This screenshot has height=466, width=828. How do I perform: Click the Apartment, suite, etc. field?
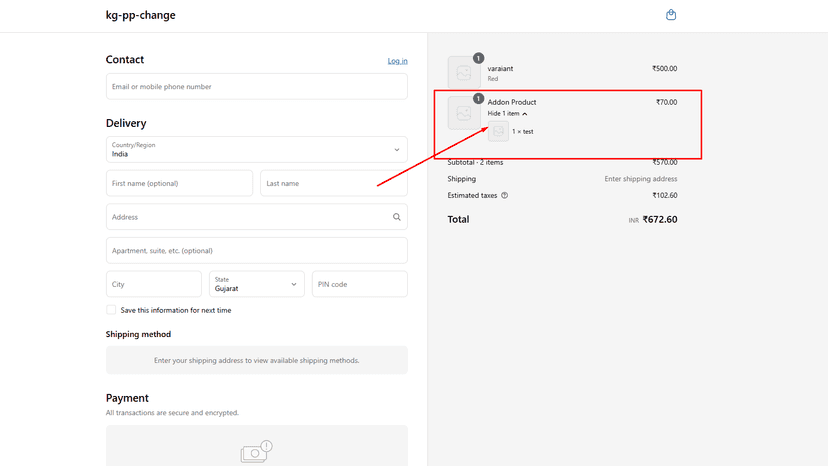tap(257, 250)
